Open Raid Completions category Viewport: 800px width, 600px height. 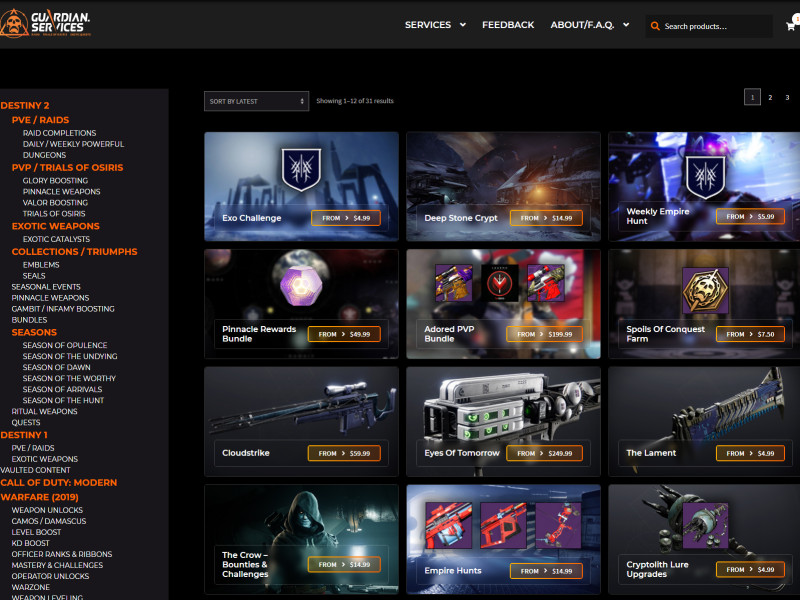tap(59, 133)
